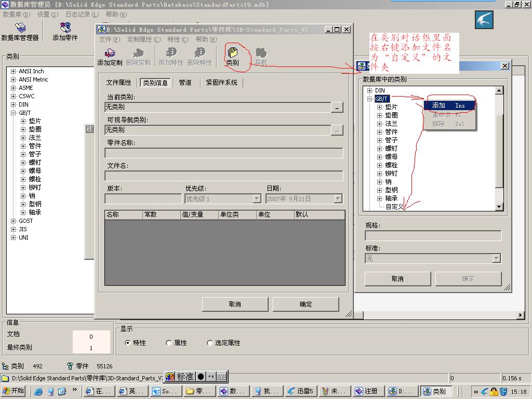Open the 优先级 dropdown

pyautogui.click(x=257, y=199)
